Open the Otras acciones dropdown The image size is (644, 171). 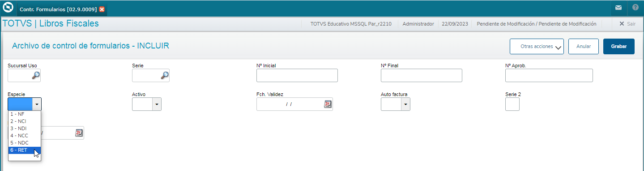point(537,46)
